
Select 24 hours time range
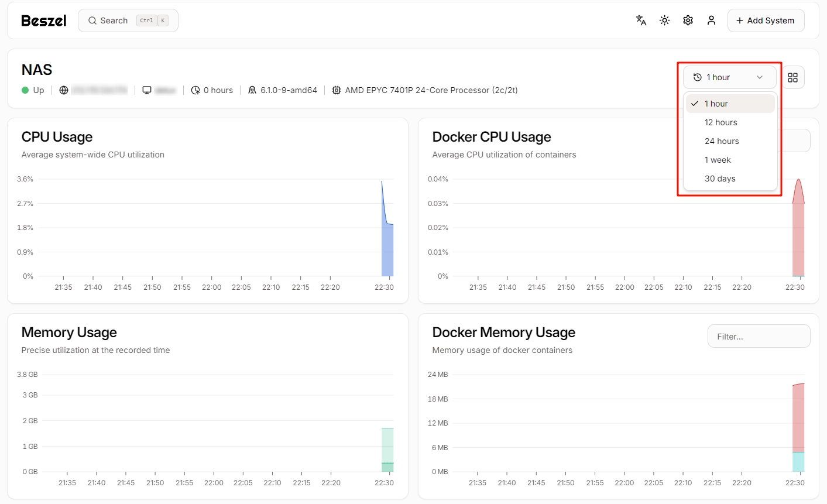click(721, 141)
